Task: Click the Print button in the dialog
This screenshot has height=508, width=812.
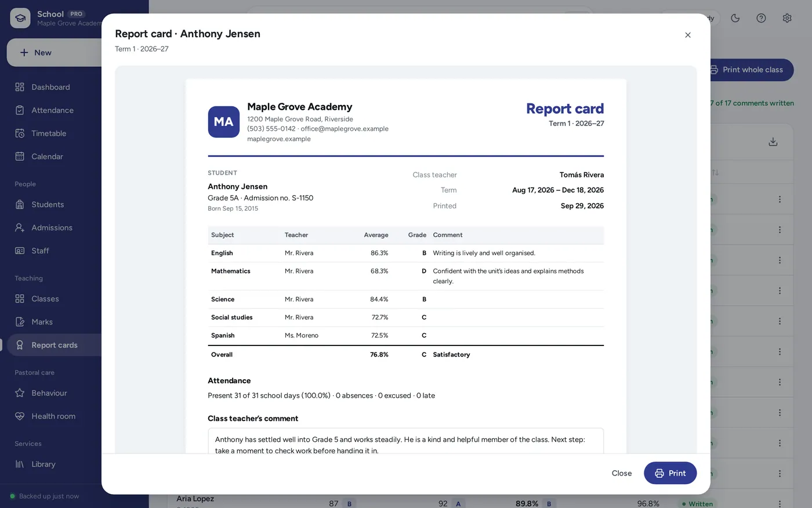Action: click(670, 473)
